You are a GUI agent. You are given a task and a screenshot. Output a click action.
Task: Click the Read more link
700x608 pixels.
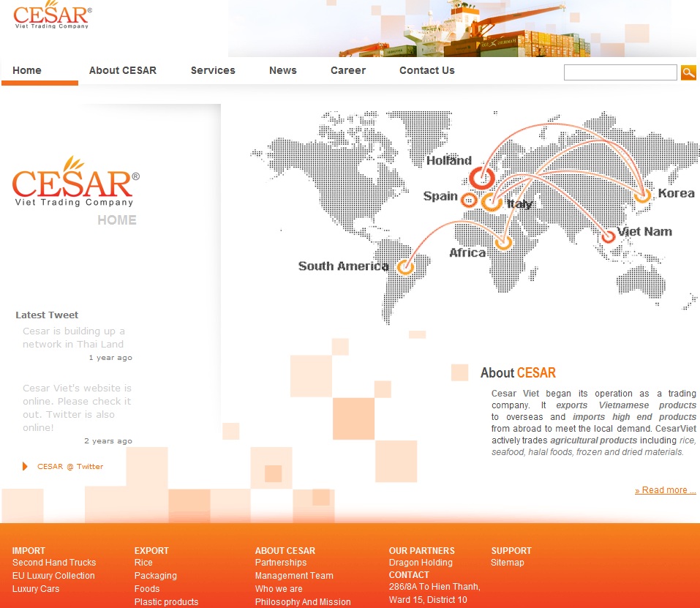pyautogui.click(x=665, y=490)
